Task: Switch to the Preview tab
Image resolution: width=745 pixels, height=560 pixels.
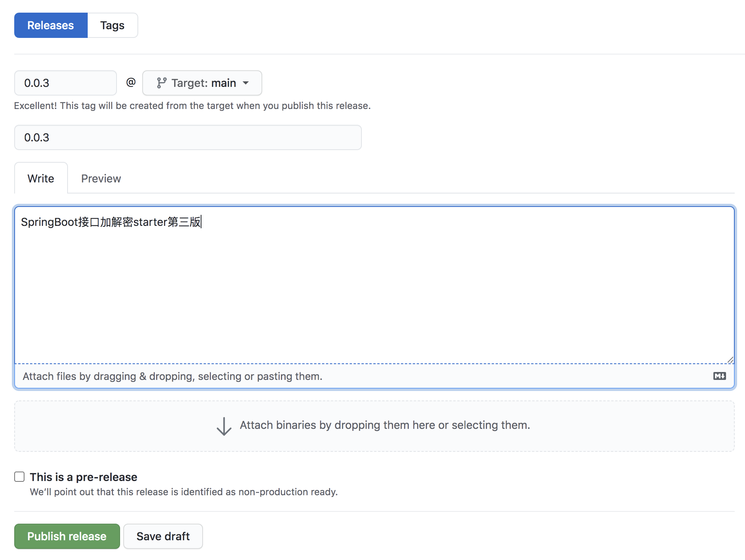Action: point(101,178)
